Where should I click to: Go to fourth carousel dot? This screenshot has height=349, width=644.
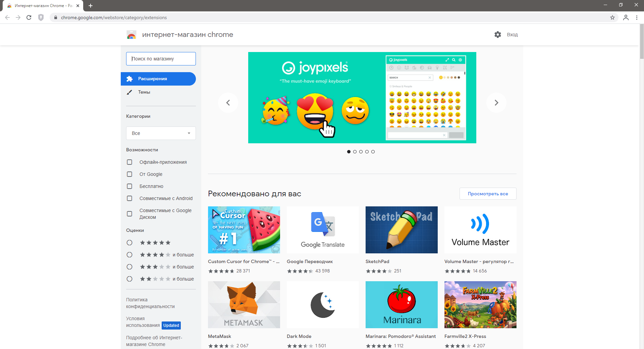tap(367, 152)
